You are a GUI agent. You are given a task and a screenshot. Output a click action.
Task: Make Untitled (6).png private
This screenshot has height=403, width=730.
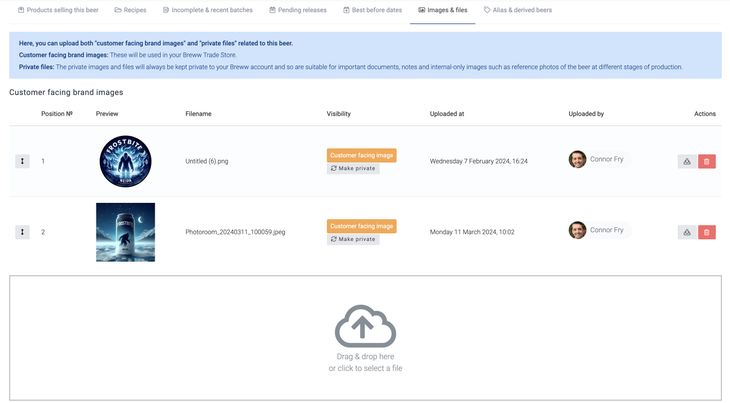click(x=353, y=169)
